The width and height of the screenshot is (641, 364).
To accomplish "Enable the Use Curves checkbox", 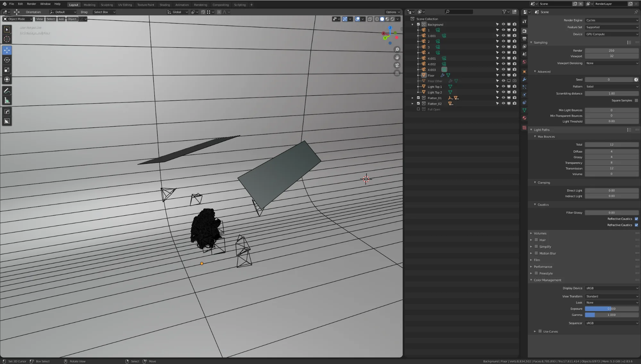I will click(x=540, y=331).
